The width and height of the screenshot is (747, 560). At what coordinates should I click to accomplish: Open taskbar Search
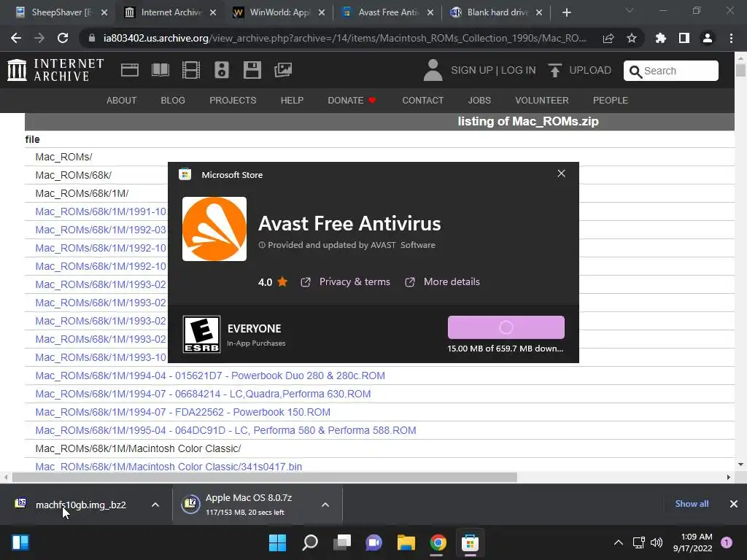(309, 542)
